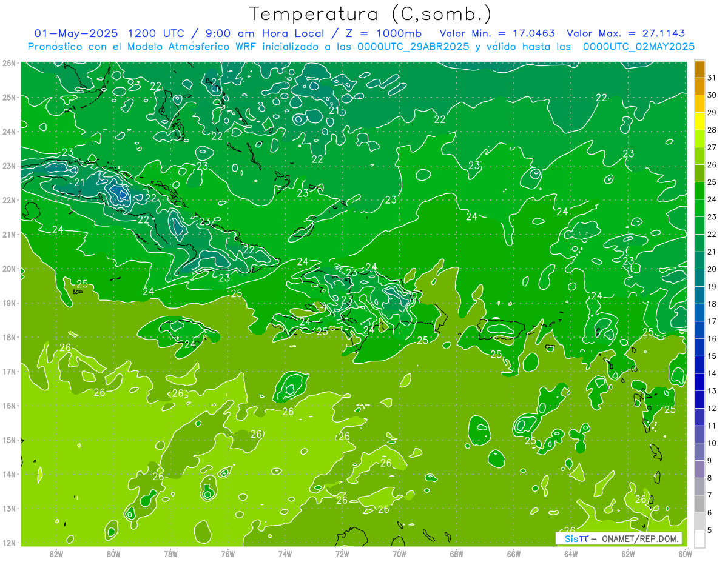The image size is (728, 562).
Task: Click the longitude axis label "60W"
Action: [x=685, y=554]
